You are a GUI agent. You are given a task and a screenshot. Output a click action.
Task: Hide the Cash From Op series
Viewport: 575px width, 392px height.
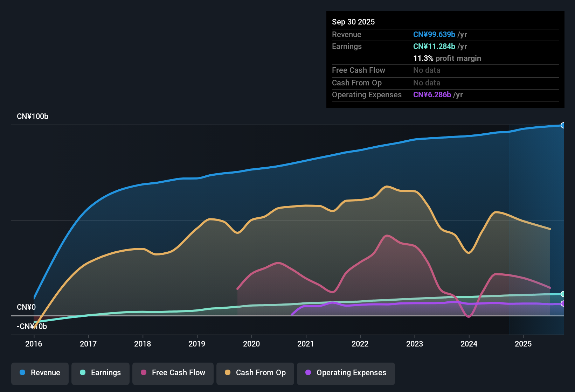point(255,373)
